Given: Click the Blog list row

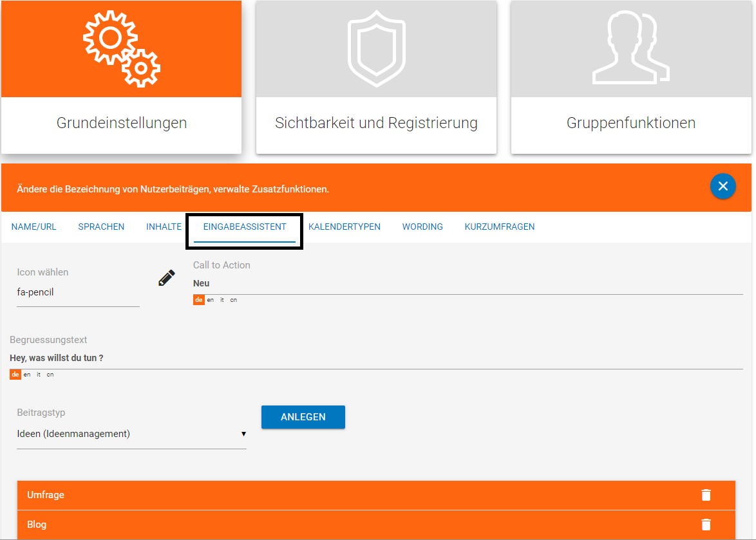Looking at the screenshot, I should point(376,525).
